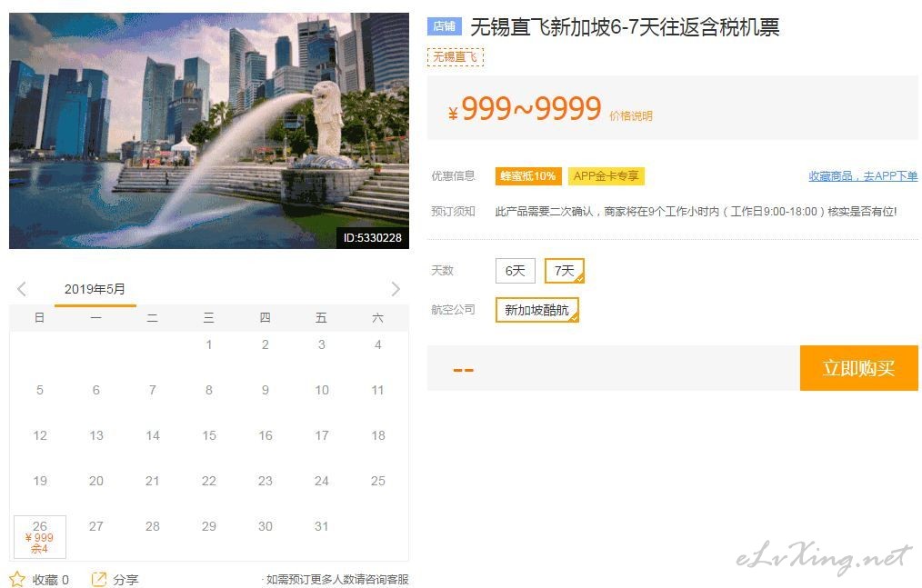Screen dimensions: 922x588
Task: Go to previous month with left arrow
Action: 22,289
